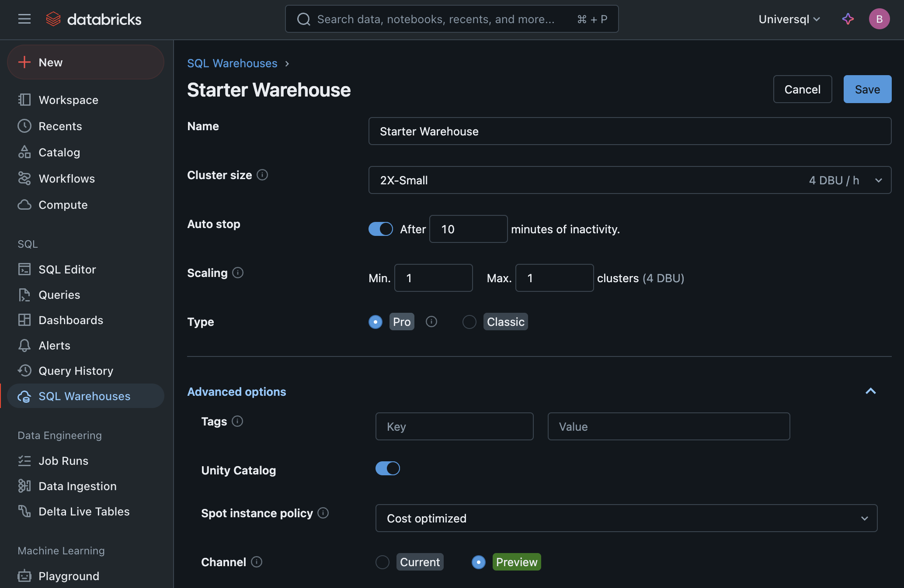Select the Pro warehouse type radio
Viewport: 904px width, 588px height.
click(376, 322)
